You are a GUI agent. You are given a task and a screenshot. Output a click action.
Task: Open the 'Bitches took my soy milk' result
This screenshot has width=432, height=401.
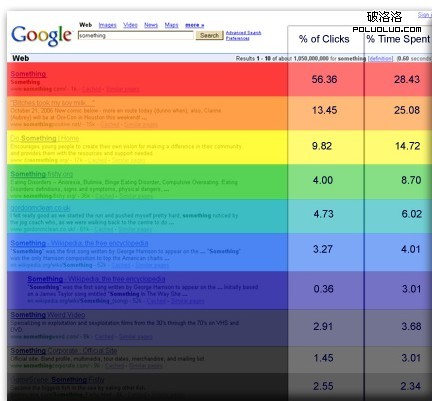(53, 103)
